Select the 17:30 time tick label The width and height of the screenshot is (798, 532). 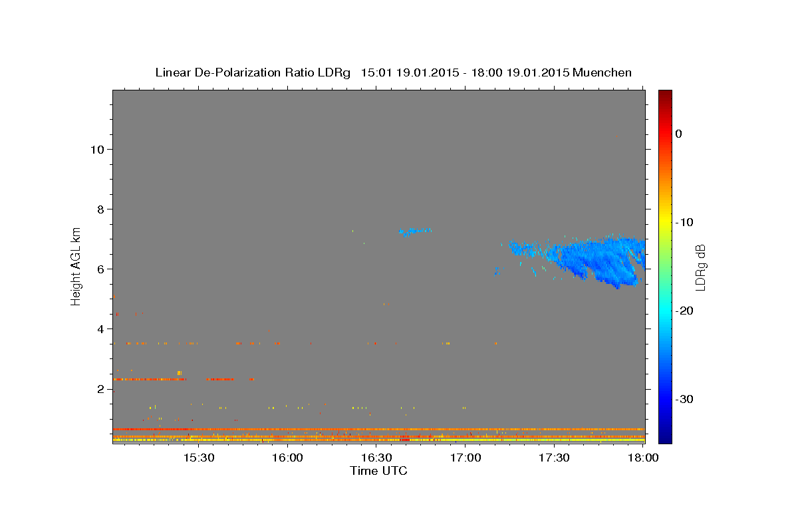pyautogui.click(x=554, y=458)
